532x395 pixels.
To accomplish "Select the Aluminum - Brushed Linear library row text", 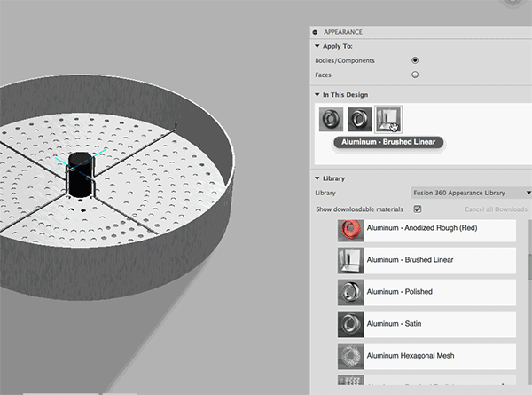I will (410, 260).
